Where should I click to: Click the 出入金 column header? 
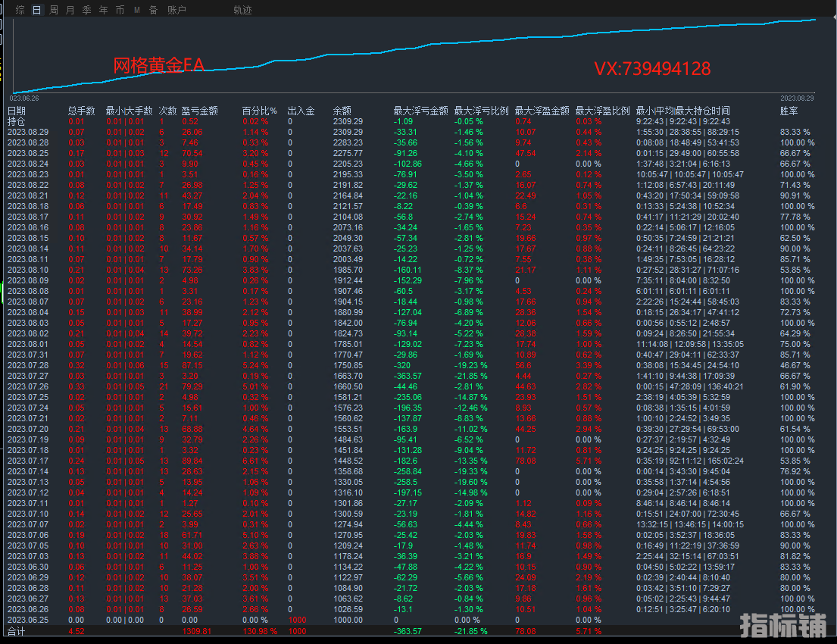[301, 111]
